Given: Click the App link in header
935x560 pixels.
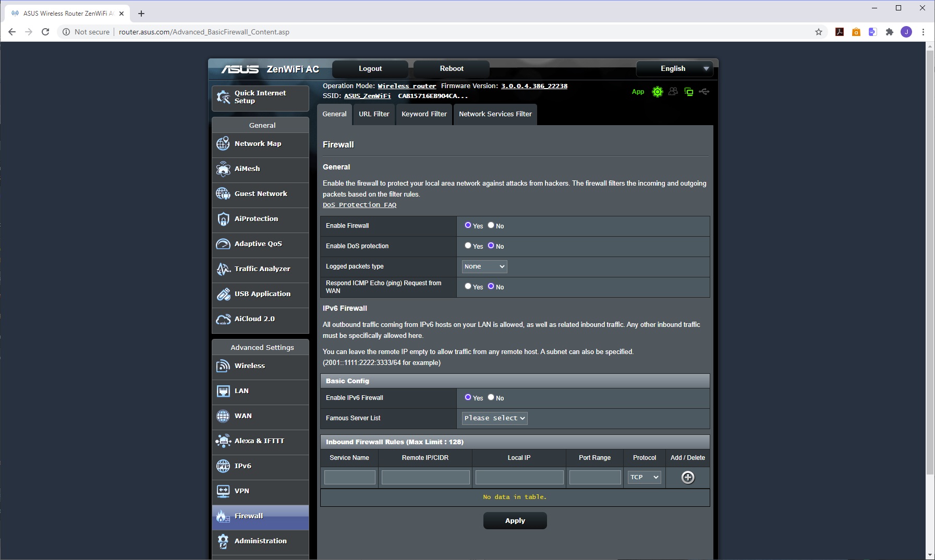Looking at the screenshot, I should pos(638,92).
